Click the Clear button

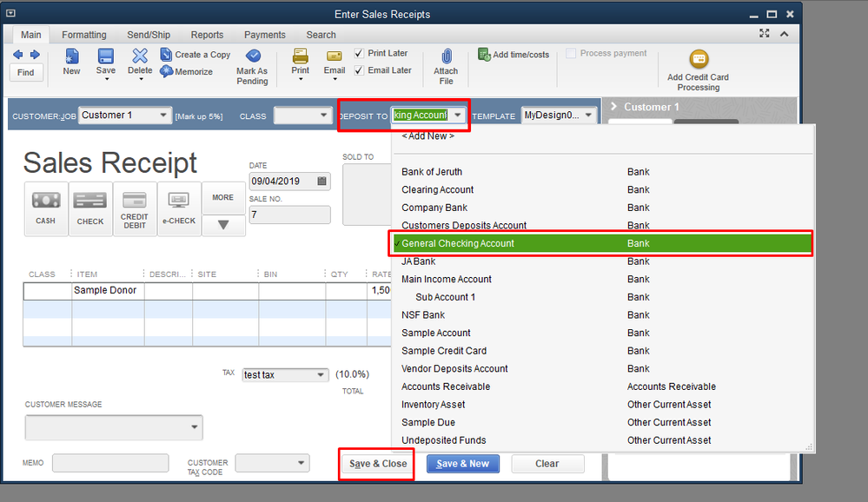coord(547,464)
